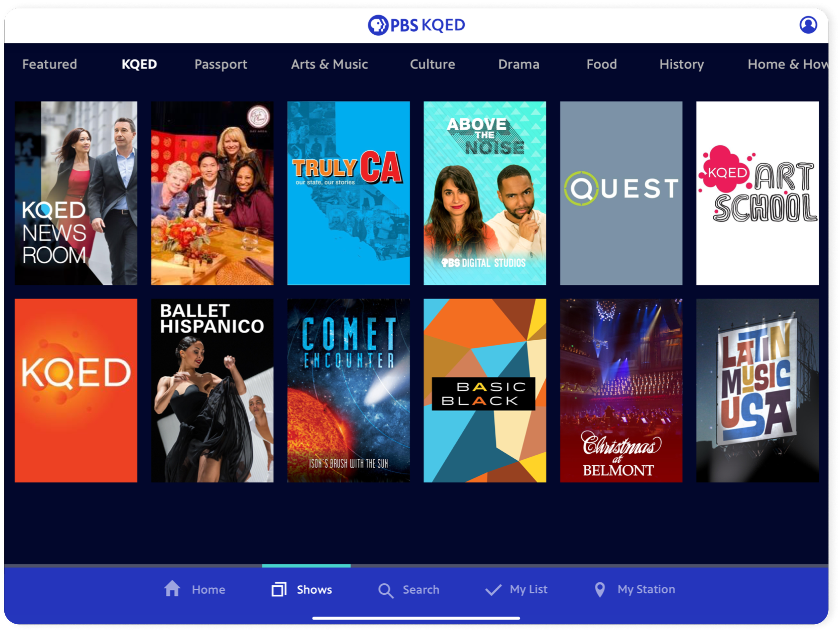Select the History category tab
Viewport: 840px width, 632px height.
pyautogui.click(x=681, y=64)
